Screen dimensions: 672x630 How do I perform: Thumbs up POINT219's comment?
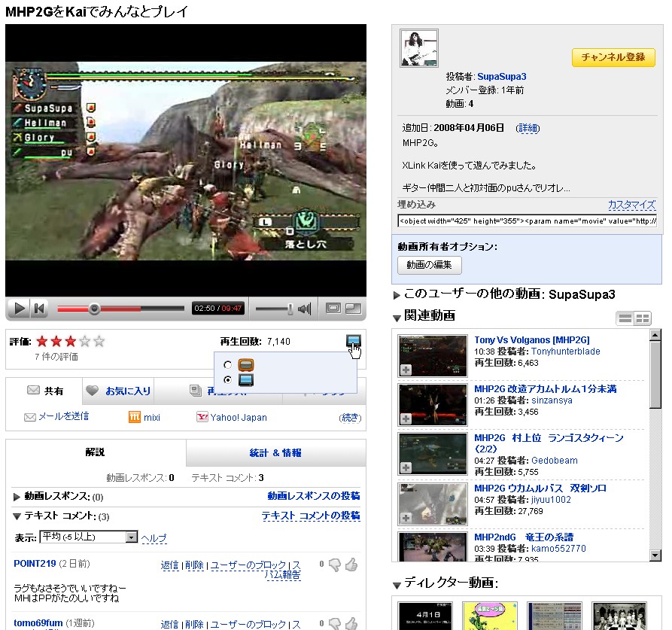351,565
